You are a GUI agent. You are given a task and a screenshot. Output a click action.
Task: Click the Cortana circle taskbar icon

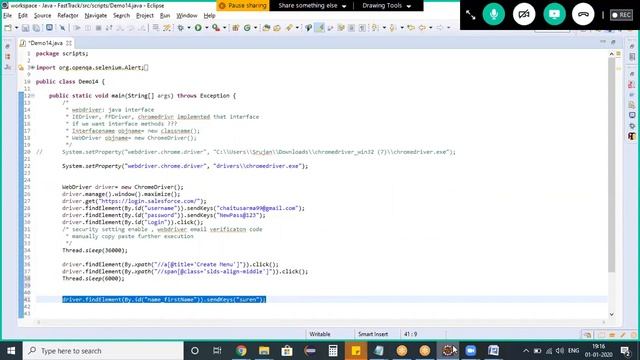[x=195, y=351]
